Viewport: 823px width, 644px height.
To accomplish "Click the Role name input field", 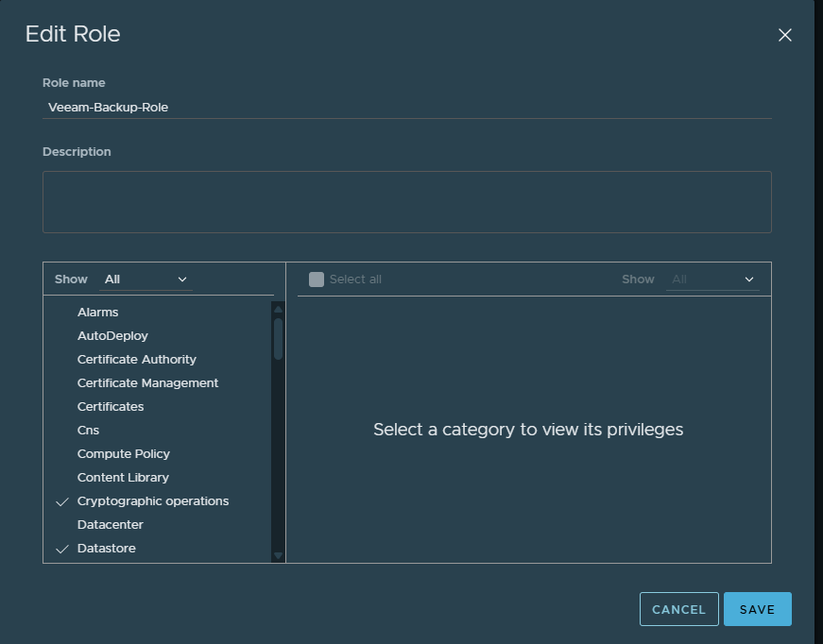I will pyautogui.click(x=406, y=108).
